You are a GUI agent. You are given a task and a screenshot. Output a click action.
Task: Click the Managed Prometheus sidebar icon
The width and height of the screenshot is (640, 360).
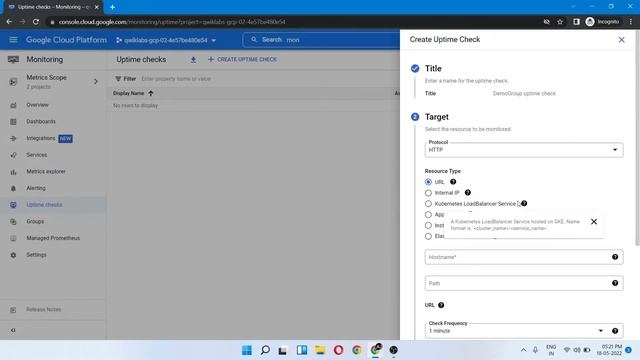pyautogui.click(x=13, y=238)
